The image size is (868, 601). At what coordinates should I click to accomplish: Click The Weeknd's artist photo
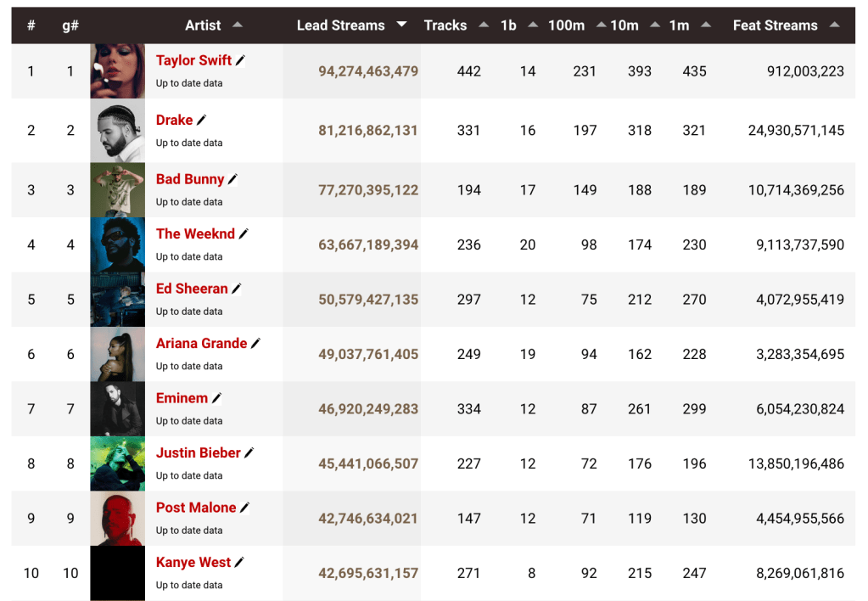tap(117, 245)
